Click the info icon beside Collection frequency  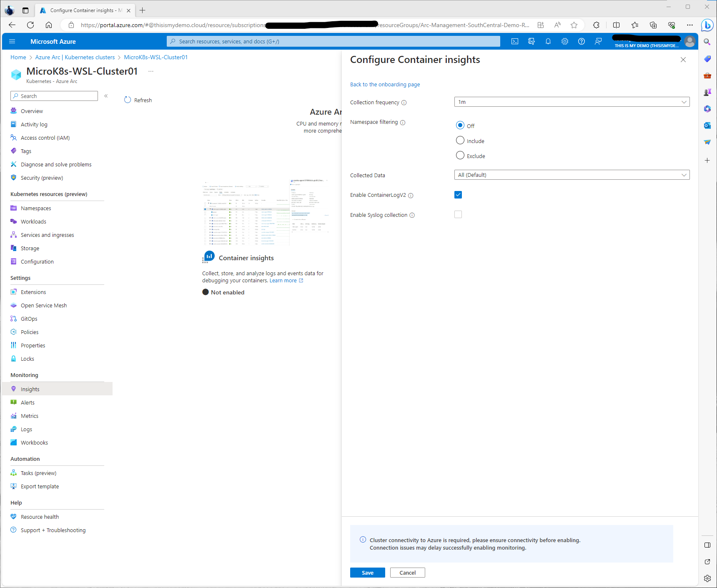tap(404, 103)
